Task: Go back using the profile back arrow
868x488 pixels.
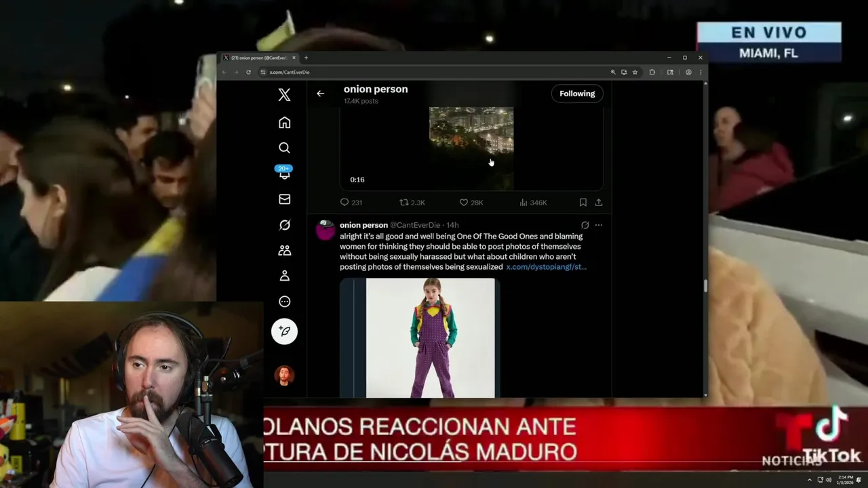Action: click(320, 94)
